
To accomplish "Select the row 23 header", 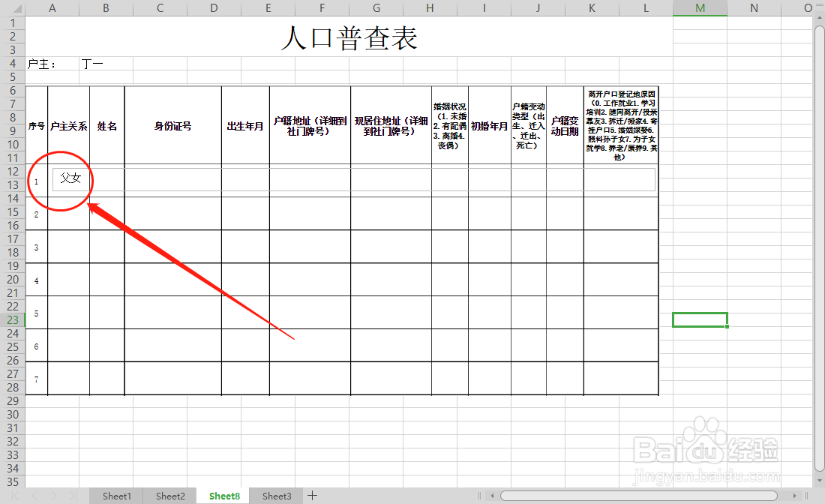I will [13, 319].
